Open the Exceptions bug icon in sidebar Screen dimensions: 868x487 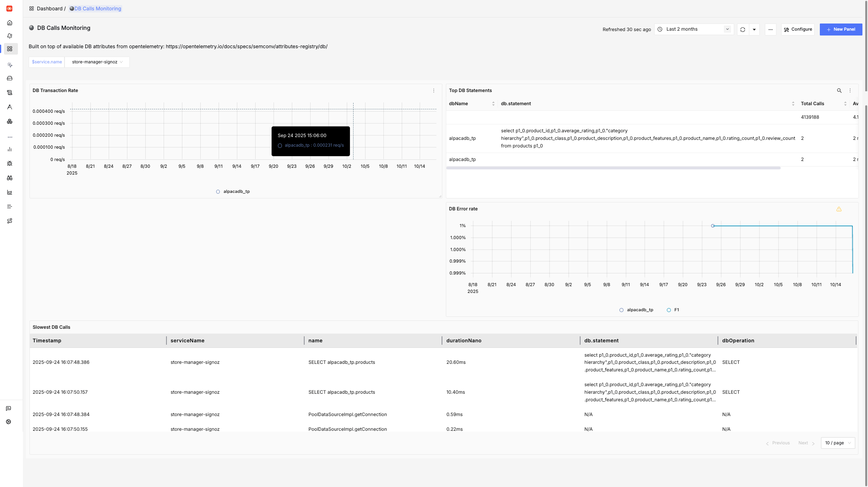pyautogui.click(x=10, y=163)
